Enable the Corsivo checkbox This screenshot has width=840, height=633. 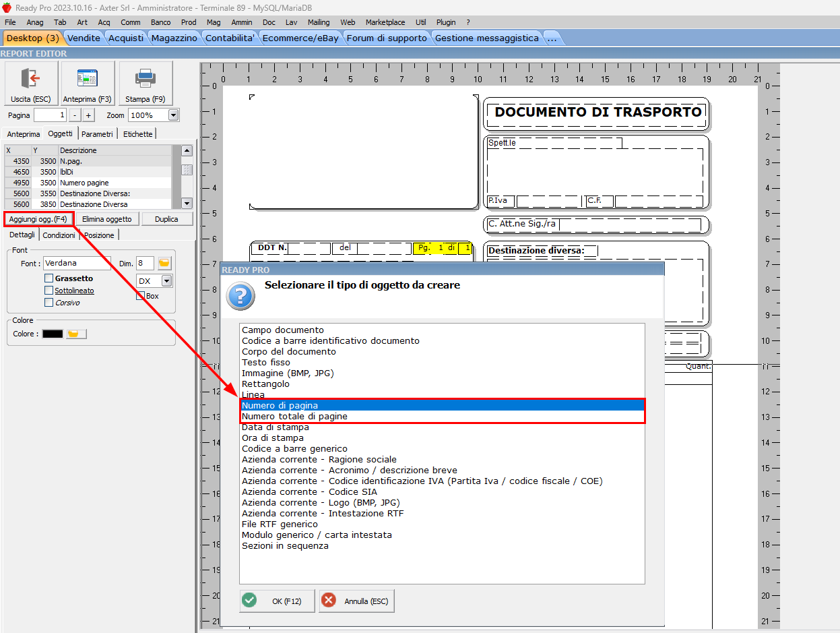(49, 303)
